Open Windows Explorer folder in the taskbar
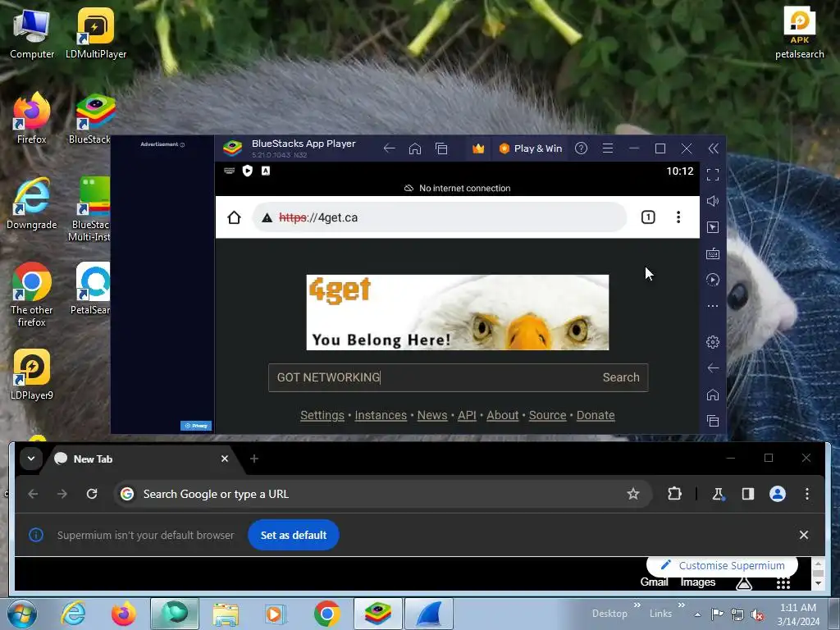This screenshot has height=630, width=840. 226,614
